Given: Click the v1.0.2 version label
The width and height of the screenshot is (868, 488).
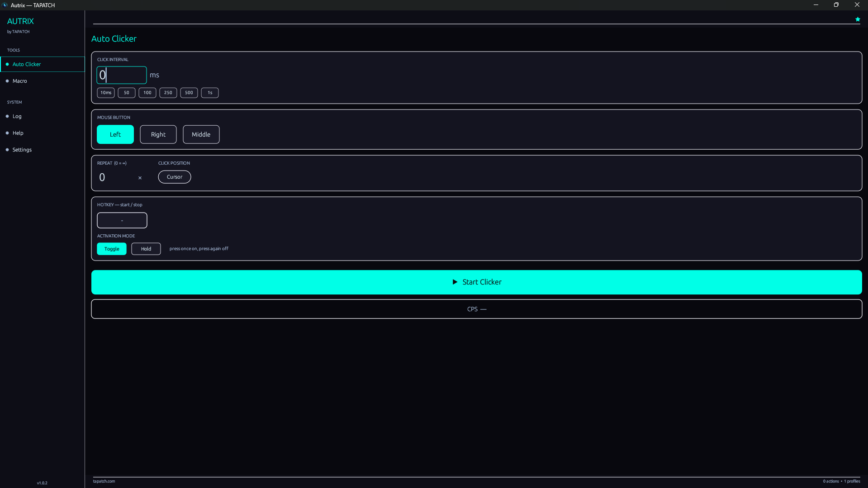Looking at the screenshot, I should tap(42, 483).
